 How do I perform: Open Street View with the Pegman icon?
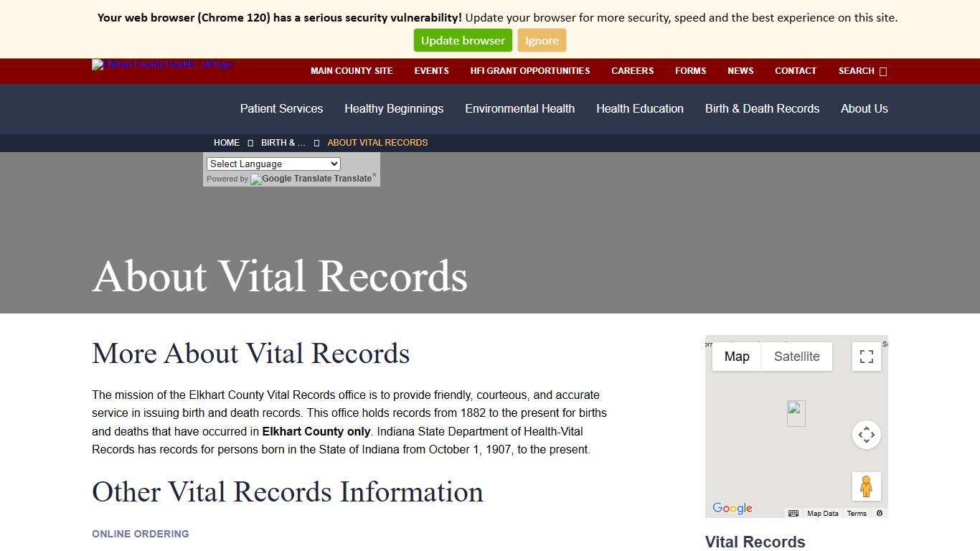[x=866, y=486]
